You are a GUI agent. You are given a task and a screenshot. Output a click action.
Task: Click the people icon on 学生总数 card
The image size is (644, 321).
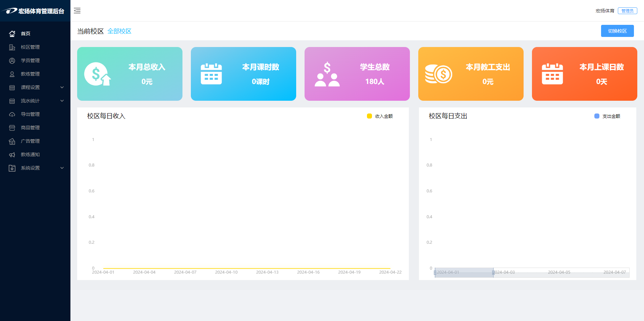pyautogui.click(x=327, y=74)
